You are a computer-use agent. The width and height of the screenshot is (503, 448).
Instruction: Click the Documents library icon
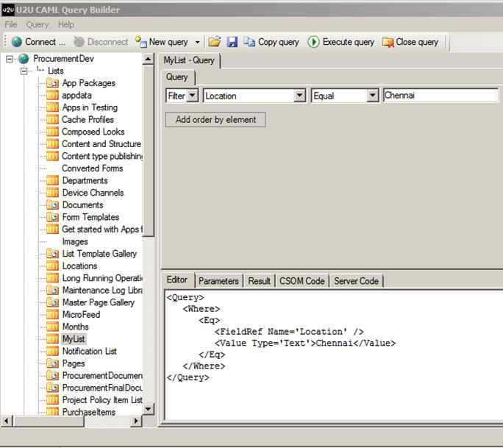pyautogui.click(x=53, y=205)
